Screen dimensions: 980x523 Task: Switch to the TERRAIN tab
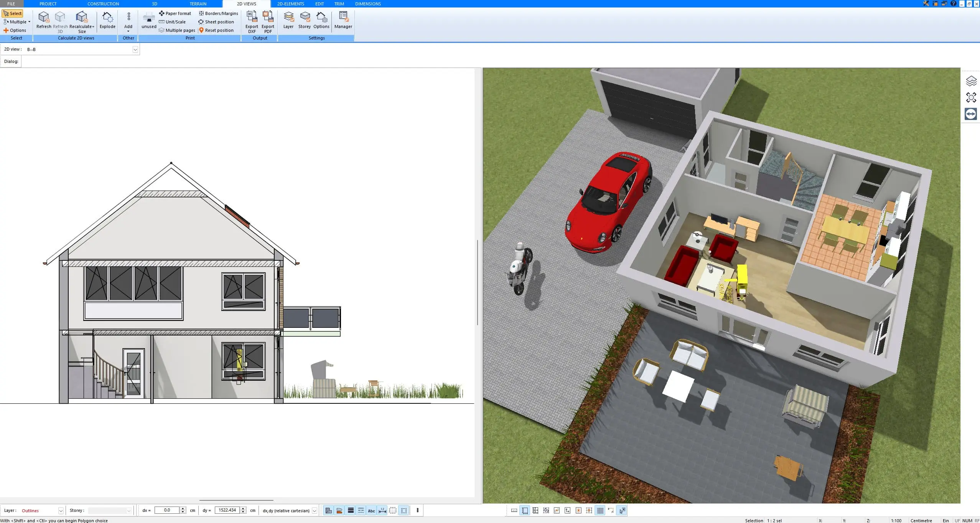click(198, 3)
